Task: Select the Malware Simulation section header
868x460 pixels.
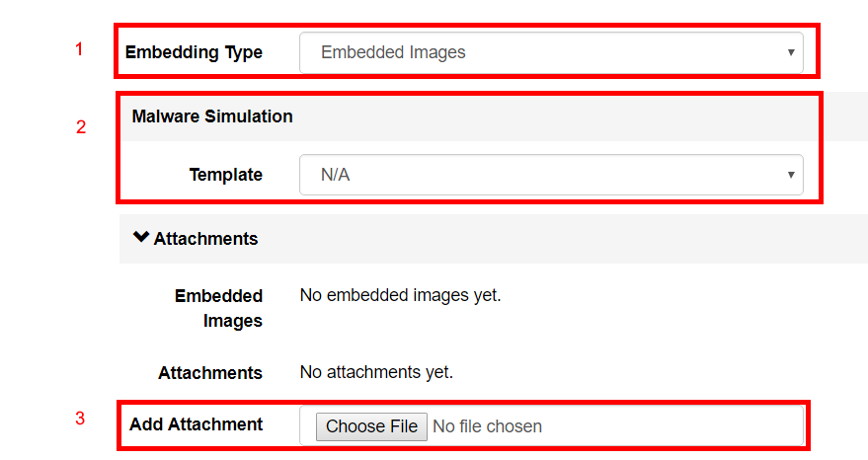Action: pyautogui.click(x=212, y=116)
